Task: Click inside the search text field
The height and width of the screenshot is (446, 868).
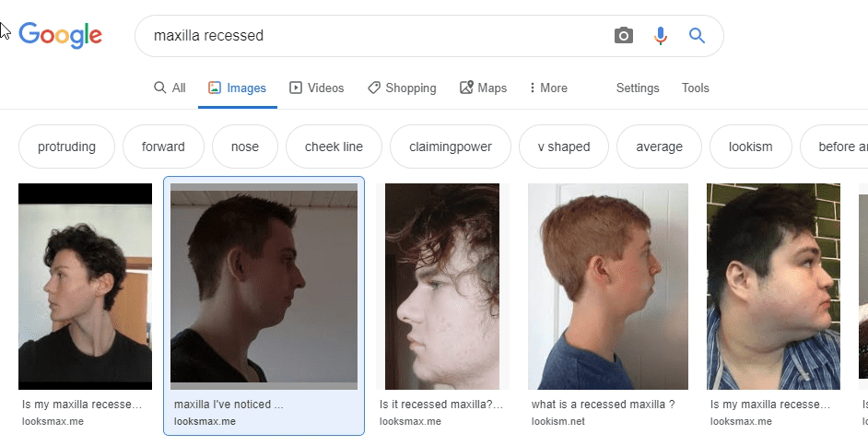Action: click(369, 36)
